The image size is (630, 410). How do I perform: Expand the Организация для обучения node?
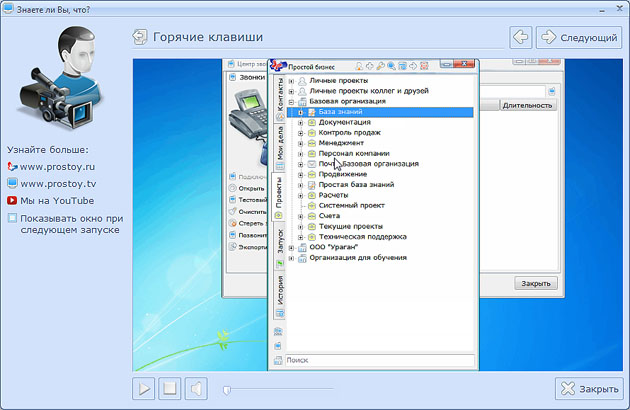click(x=291, y=258)
